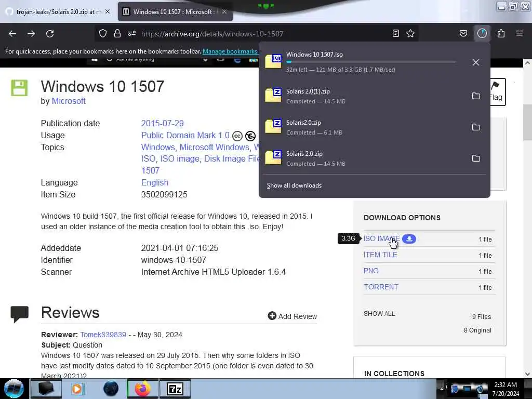Click Add Review button

pos(292,316)
